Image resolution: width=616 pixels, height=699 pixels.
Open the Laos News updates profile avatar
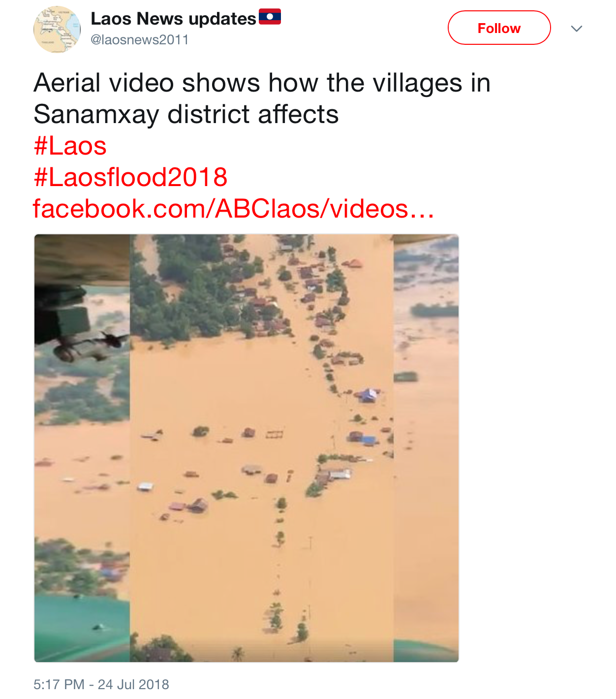click(x=57, y=30)
